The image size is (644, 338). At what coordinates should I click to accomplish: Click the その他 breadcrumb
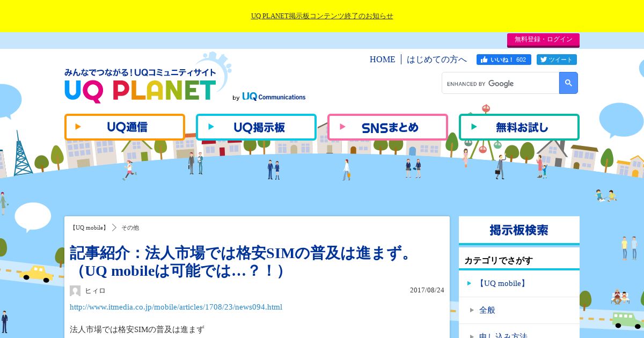pyautogui.click(x=130, y=227)
